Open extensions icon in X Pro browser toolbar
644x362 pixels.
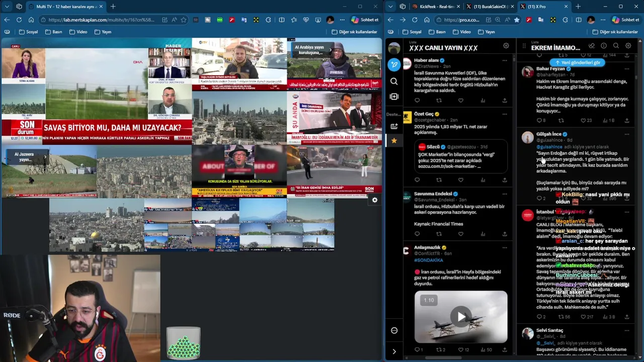pyautogui.click(x=565, y=20)
